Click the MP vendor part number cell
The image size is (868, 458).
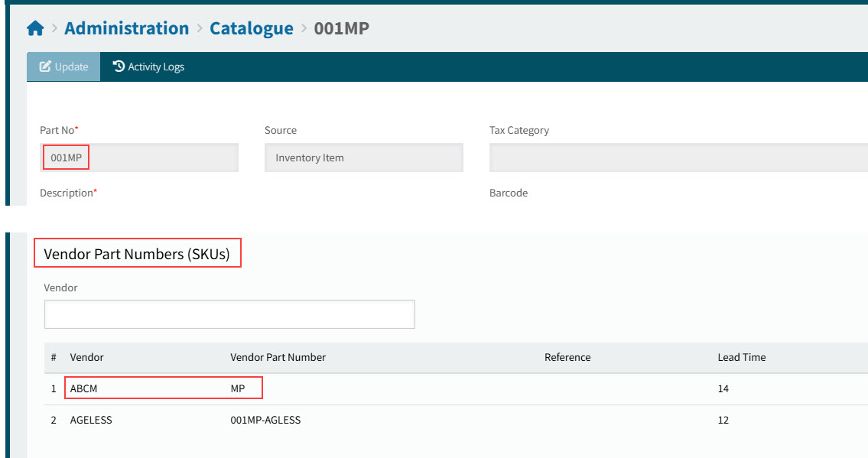(238, 388)
